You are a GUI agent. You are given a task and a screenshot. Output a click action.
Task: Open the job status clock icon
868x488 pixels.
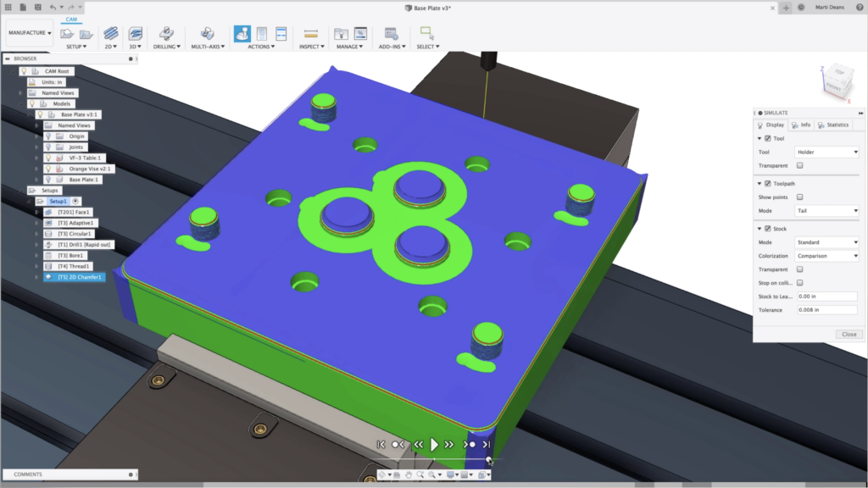coord(801,7)
